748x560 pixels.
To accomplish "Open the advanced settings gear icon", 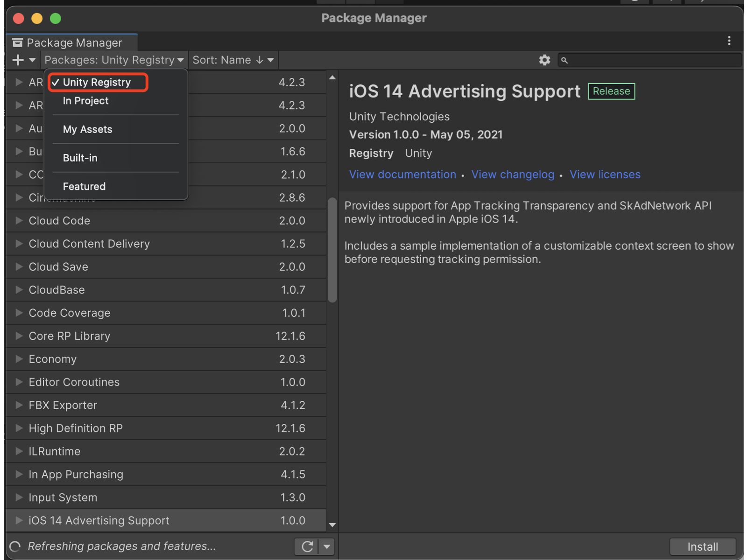I will 544,60.
